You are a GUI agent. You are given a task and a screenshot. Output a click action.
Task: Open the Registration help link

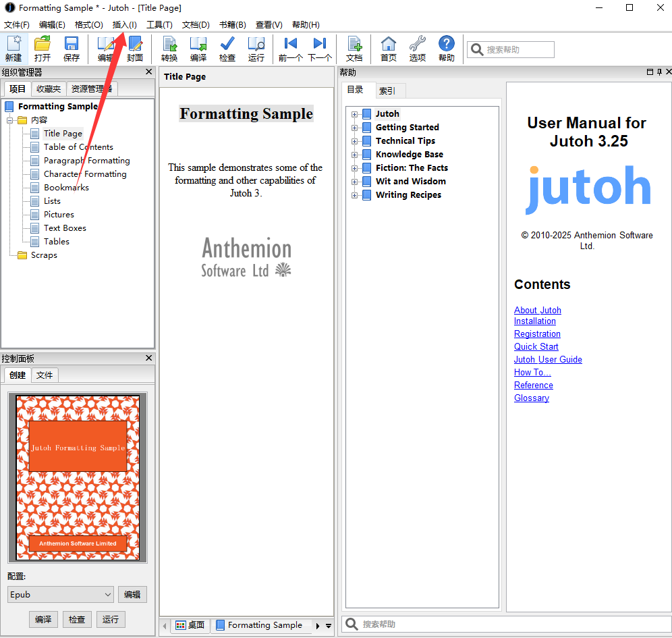pyautogui.click(x=537, y=334)
